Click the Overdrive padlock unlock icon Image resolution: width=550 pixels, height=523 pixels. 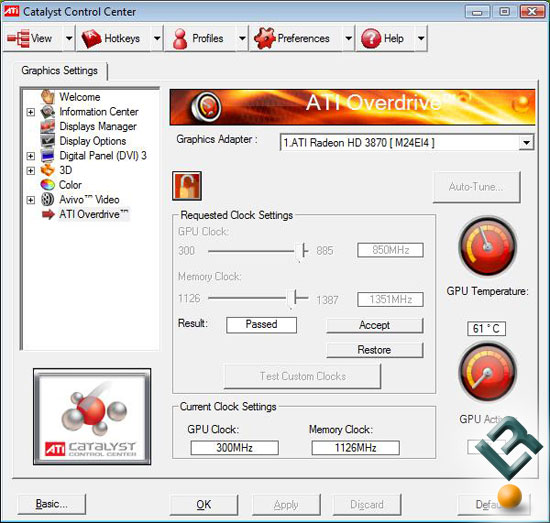(187, 186)
